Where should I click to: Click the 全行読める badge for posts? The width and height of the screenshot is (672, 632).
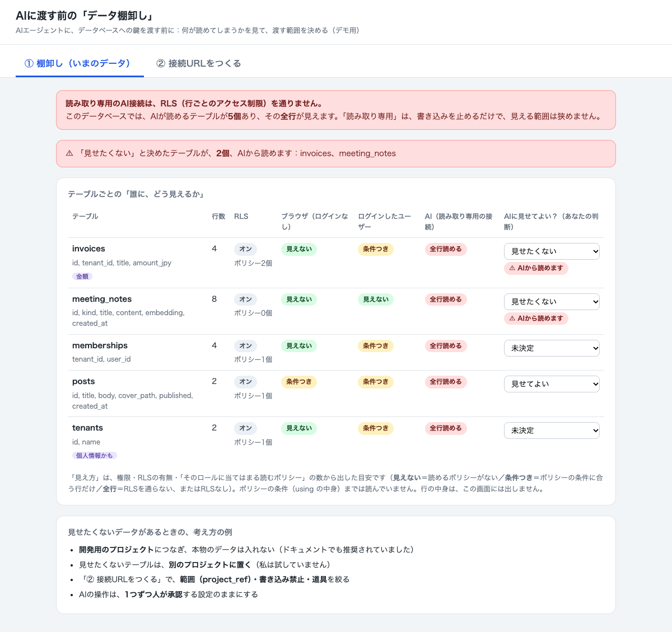point(446,382)
